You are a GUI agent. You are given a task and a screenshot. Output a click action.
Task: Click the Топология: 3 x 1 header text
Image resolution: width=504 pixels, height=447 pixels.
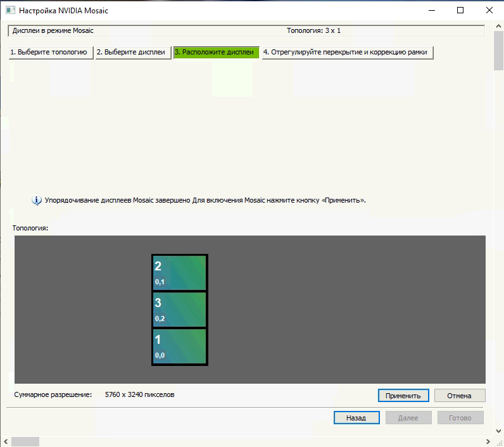tap(313, 30)
